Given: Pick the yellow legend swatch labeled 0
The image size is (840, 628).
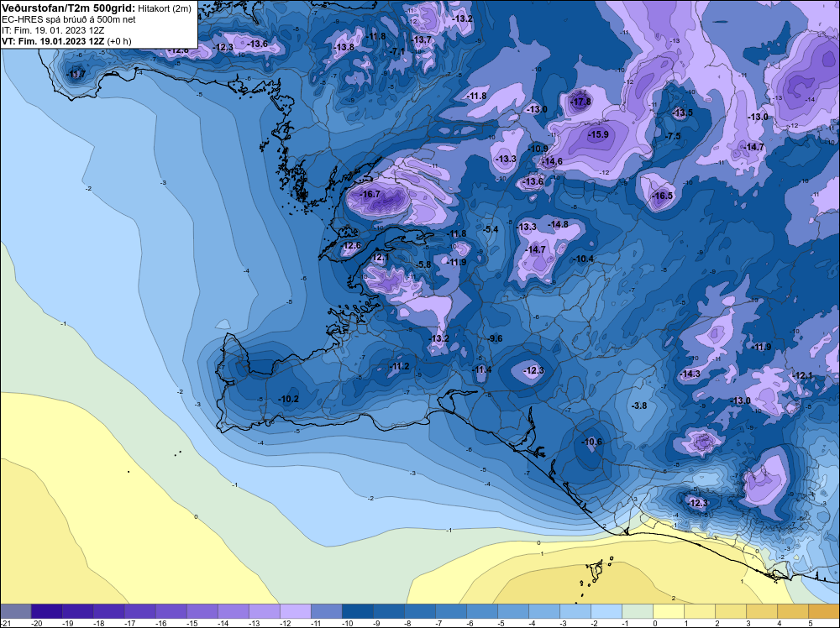Looking at the screenshot, I should [668, 611].
